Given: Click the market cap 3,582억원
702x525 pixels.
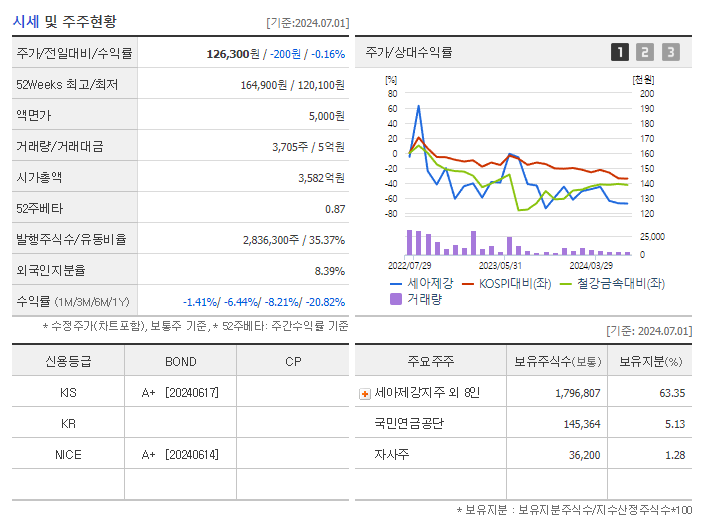Looking at the screenshot, I should tap(321, 178).
